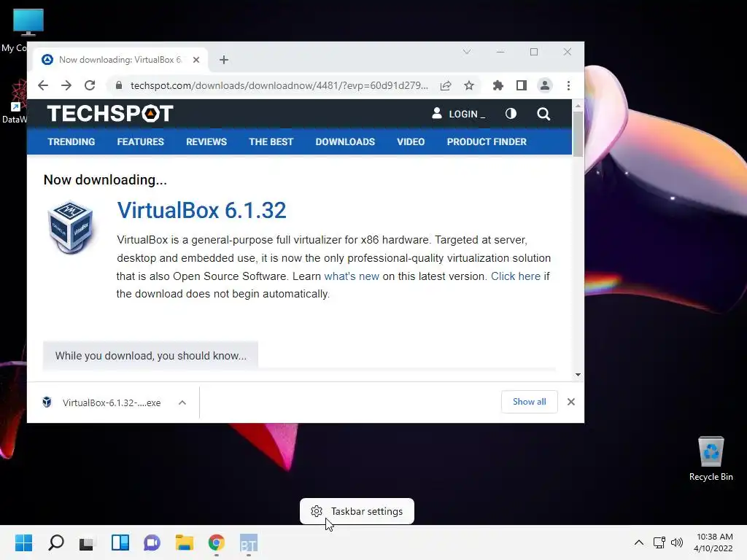
Task: Open Widgets panel on taskbar
Action: pos(120,542)
